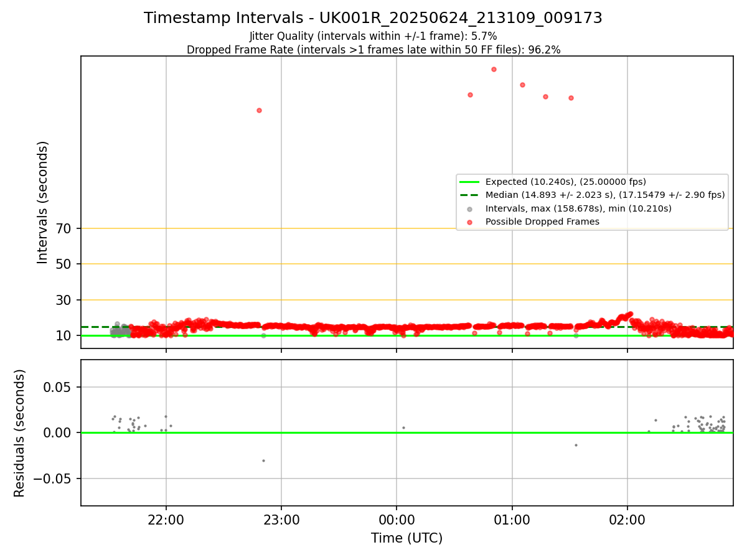Click the highest red outlier point near 00:50

(494, 69)
